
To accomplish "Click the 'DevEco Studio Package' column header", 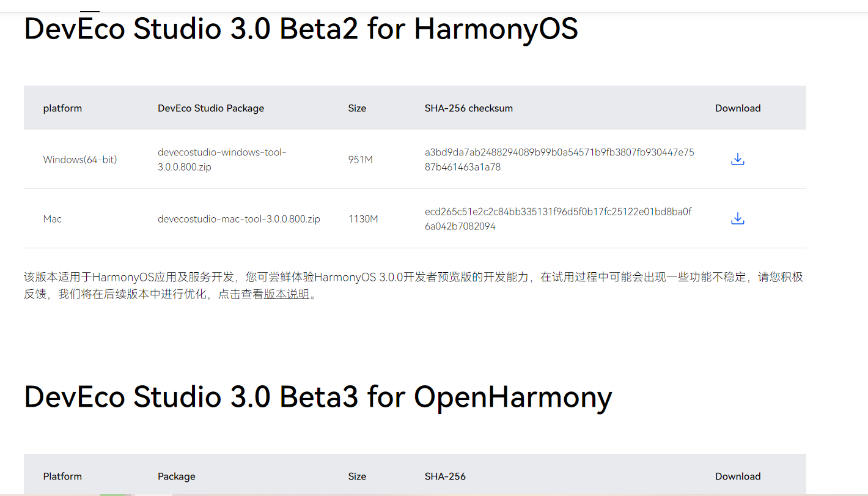I will pyautogui.click(x=211, y=108).
